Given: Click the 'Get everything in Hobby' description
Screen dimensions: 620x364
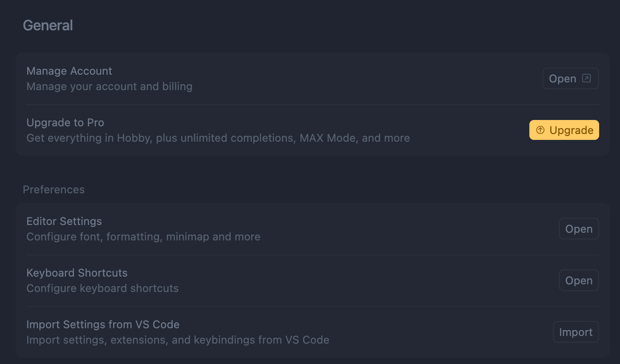Looking at the screenshot, I should (218, 138).
